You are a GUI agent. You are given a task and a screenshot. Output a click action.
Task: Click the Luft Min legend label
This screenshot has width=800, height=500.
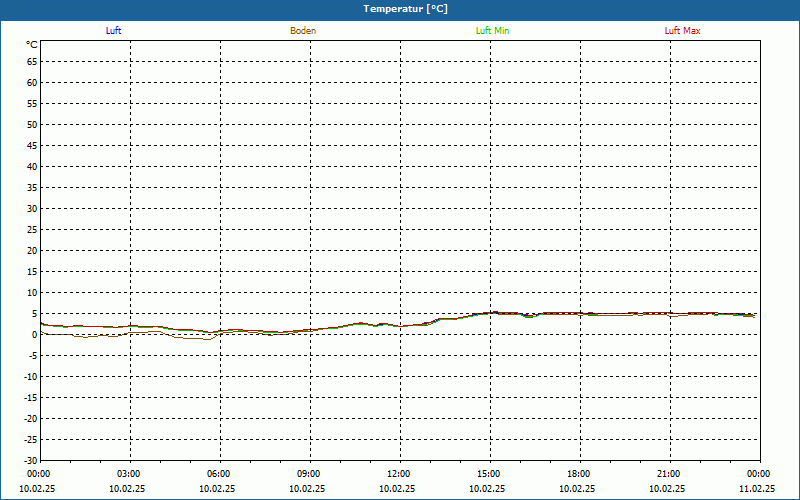[492, 31]
